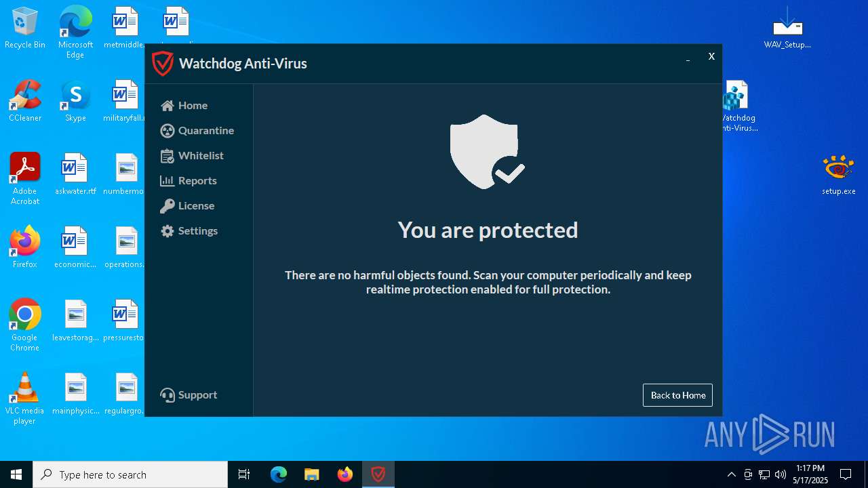Click the Whitelist clipboard icon
This screenshot has width=868, height=488.
(x=167, y=156)
